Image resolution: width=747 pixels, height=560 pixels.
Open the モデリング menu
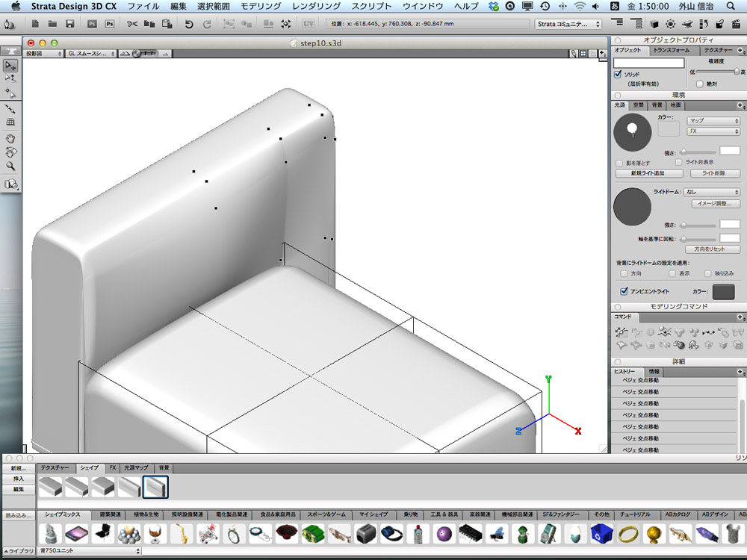pyautogui.click(x=261, y=6)
